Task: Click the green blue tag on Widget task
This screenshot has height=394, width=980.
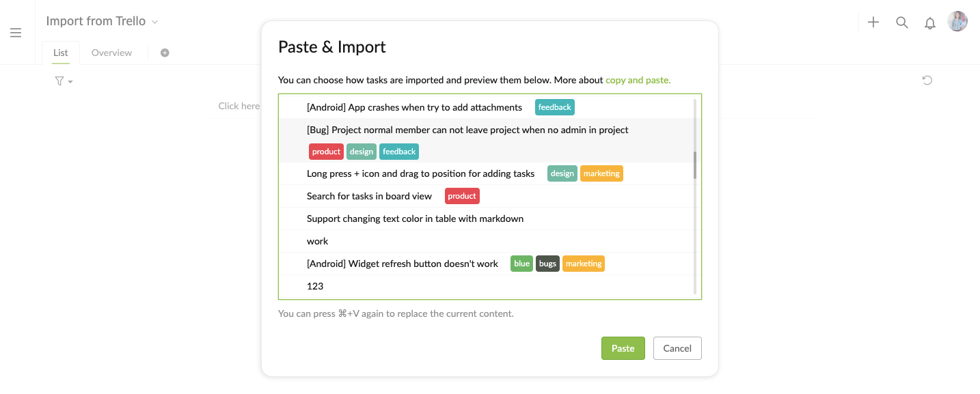Action: coord(522,264)
